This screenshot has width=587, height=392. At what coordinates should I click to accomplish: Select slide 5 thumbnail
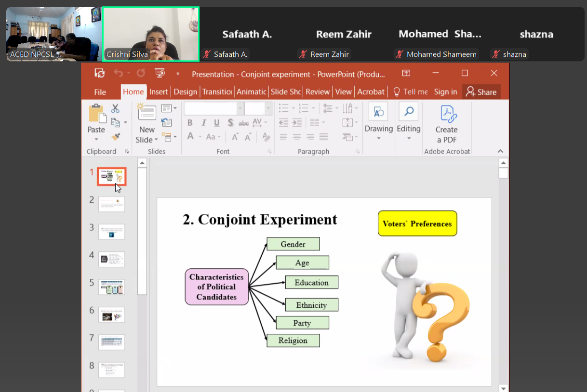pyautogui.click(x=112, y=287)
